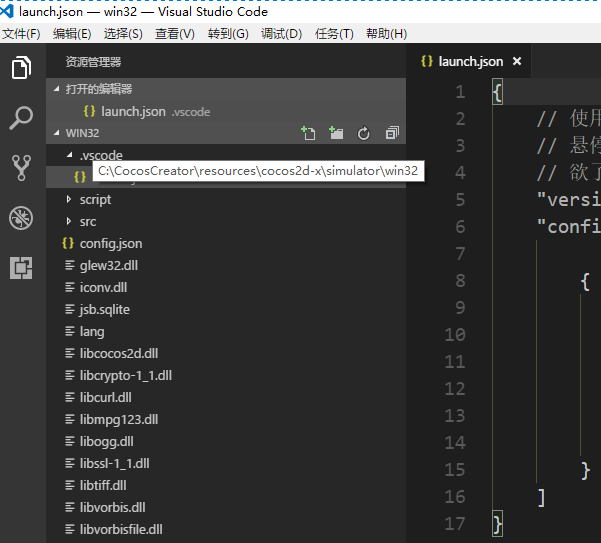Image resolution: width=601 pixels, height=543 pixels.
Task: Open the 任务(T) menu
Action: point(334,34)
